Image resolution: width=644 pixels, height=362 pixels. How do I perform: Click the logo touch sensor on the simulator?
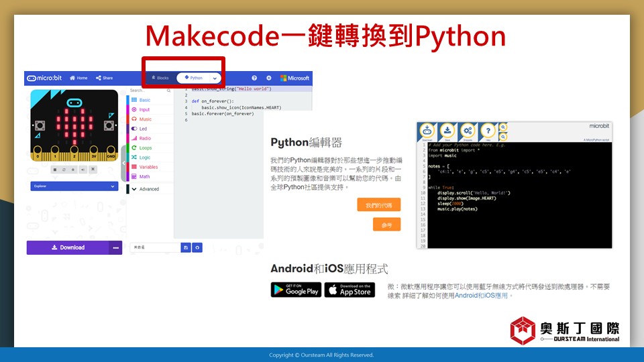[74, 103]
